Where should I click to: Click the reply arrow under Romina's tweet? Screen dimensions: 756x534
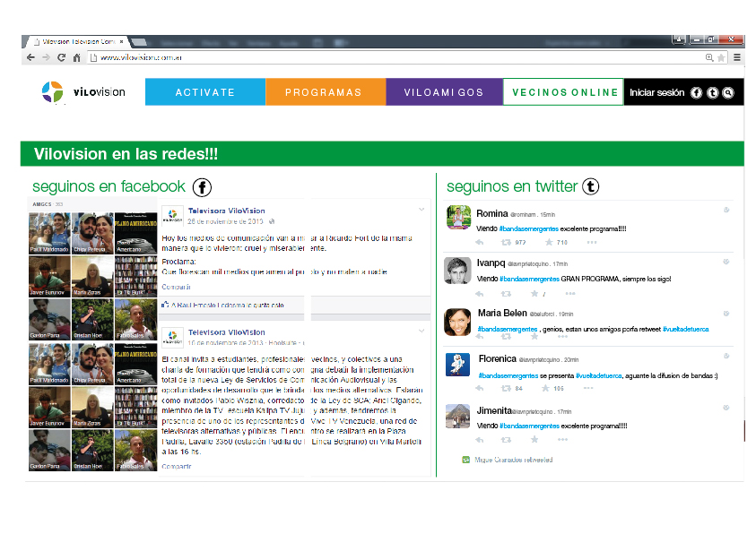tap(480, 242)
